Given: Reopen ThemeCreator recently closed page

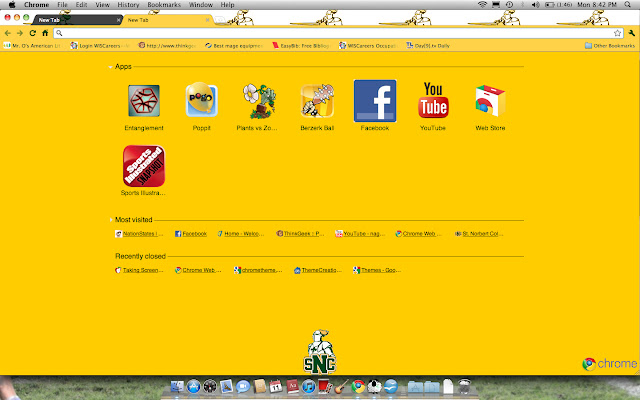Looking at the screenshot, I should coord(318,270).
